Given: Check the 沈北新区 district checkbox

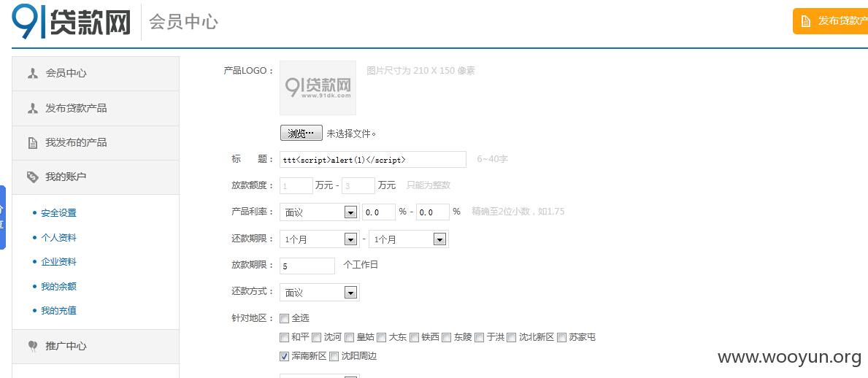Looking at the screenshot, I should point(512,338).
